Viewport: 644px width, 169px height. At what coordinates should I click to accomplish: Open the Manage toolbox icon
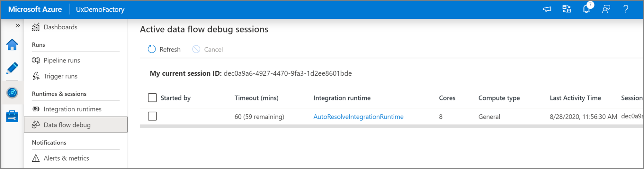[12, 116]
